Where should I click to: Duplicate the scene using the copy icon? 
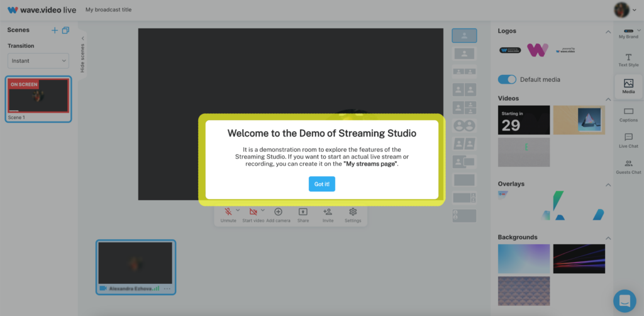[65, 30]
